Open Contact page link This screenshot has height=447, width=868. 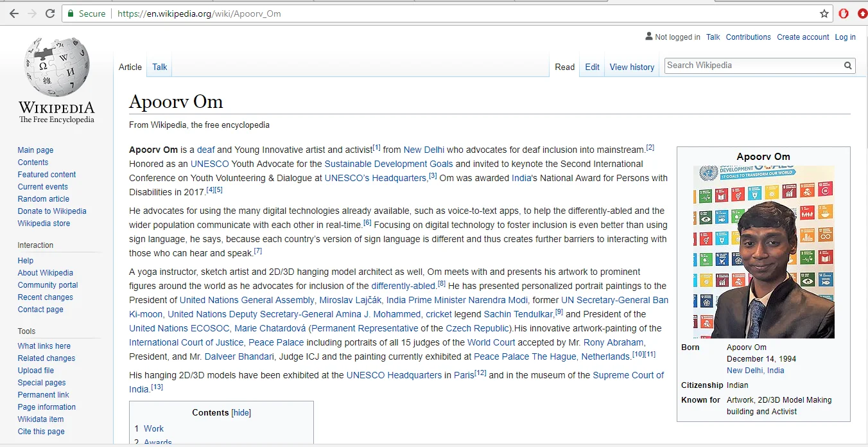pos(40,310)
